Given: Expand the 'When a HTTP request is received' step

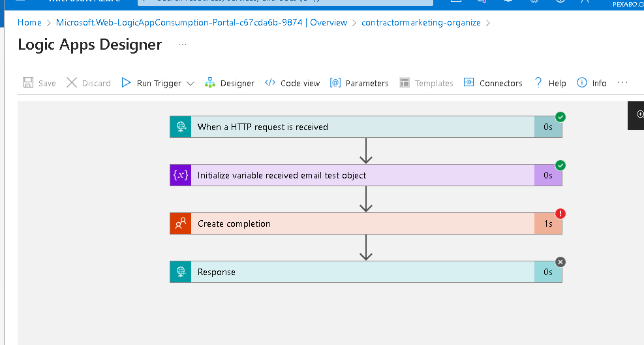Looking at the screenshot, I should tap(366, 127).
